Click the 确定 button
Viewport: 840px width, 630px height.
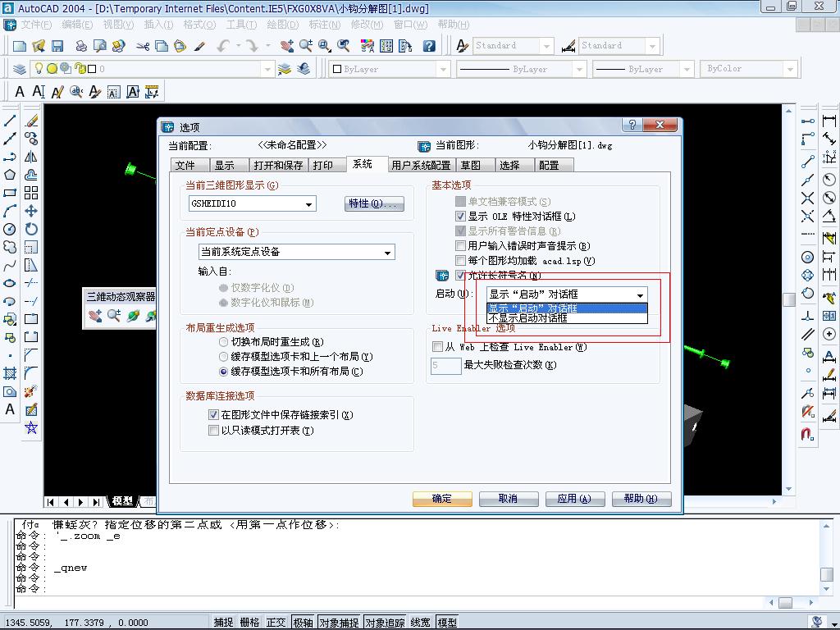[x=442, y=499]
